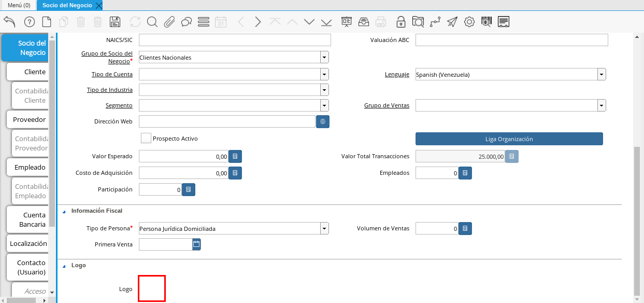
Task: Open the Tipo de Persona dropdown
Action: 324,228
